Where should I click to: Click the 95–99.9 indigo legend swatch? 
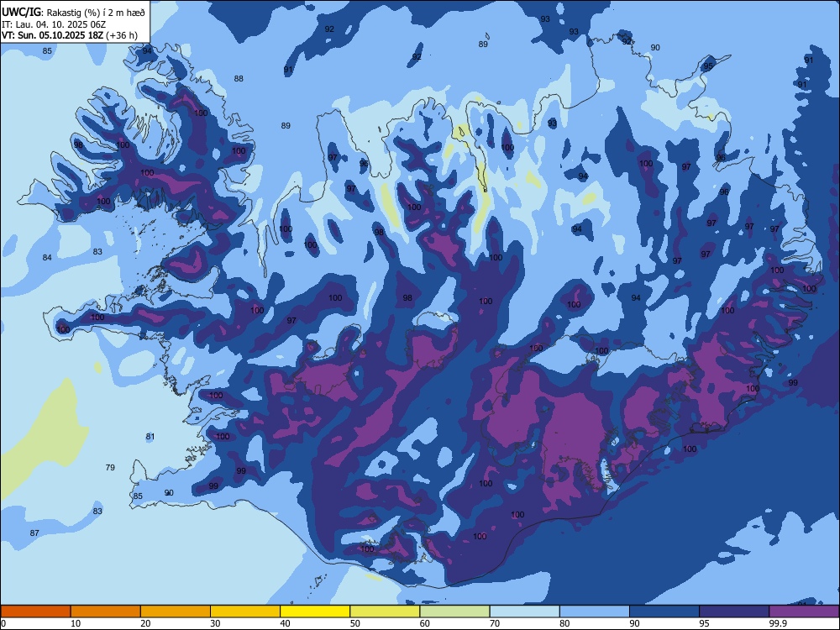pos(734,612)
